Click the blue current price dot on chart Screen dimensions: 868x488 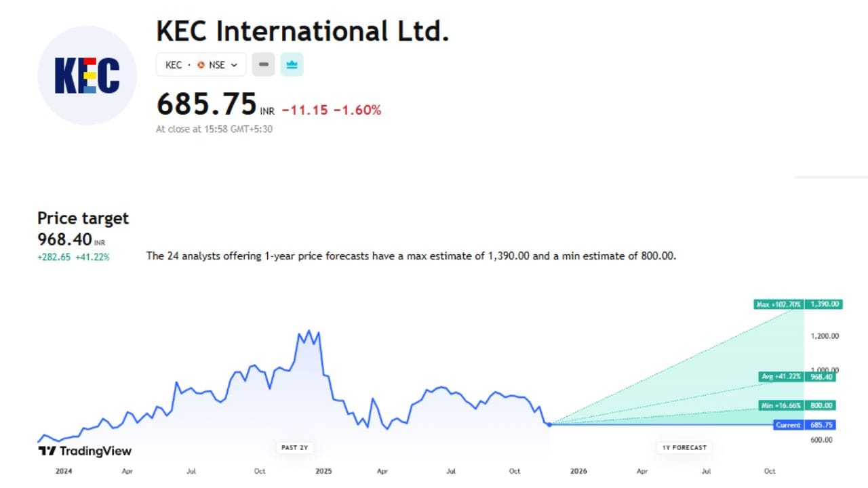[x=549, y=426]
